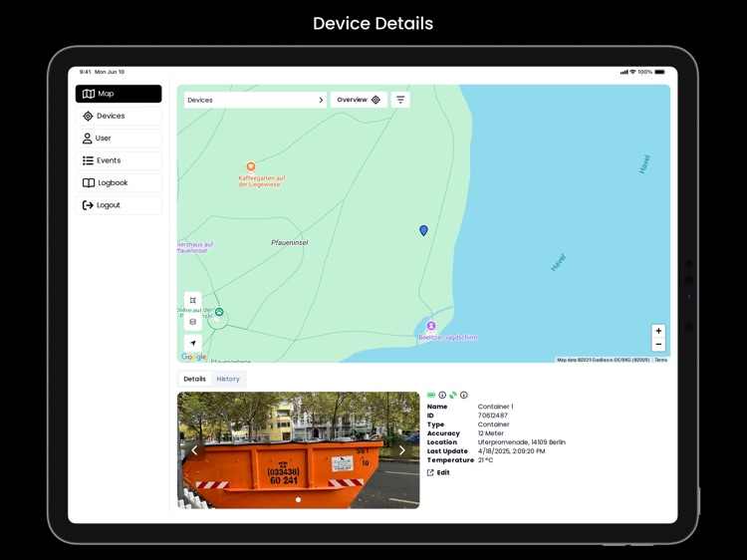Screen dimensions: 747x560
Task: Click the time '9:41' in the status bar
Action: point(85,72)
